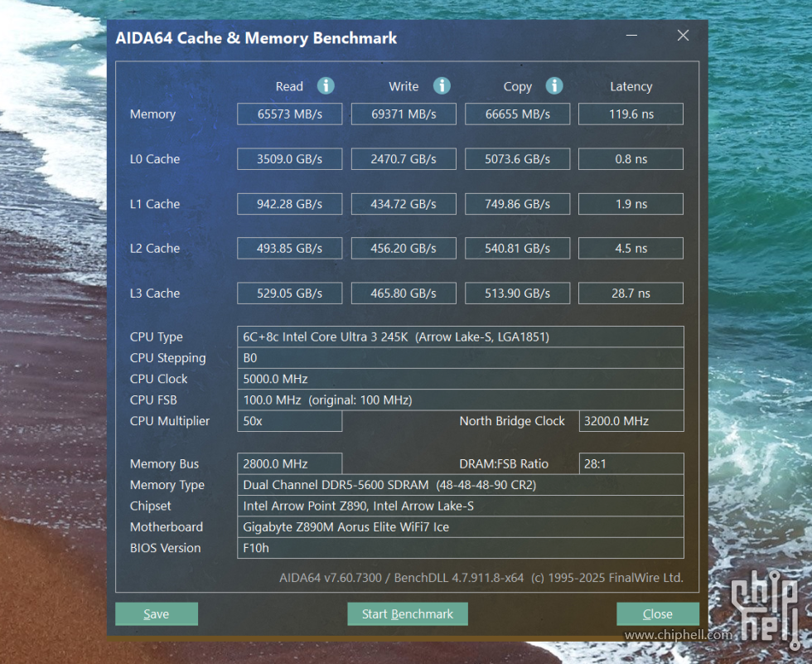Select the Memory Copy 66655 MB/s cell
The height and width of the screenshot is (664, 812).
[517, 114]
